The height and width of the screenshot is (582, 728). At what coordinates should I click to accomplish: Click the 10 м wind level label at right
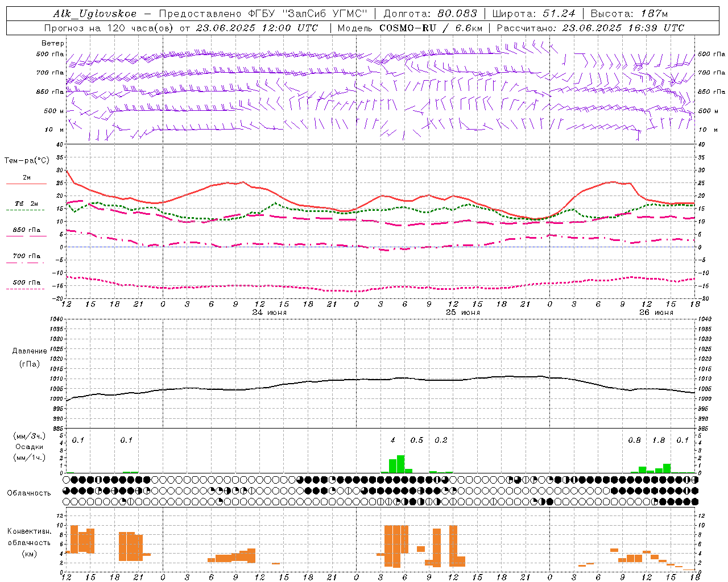coord(708,130)
